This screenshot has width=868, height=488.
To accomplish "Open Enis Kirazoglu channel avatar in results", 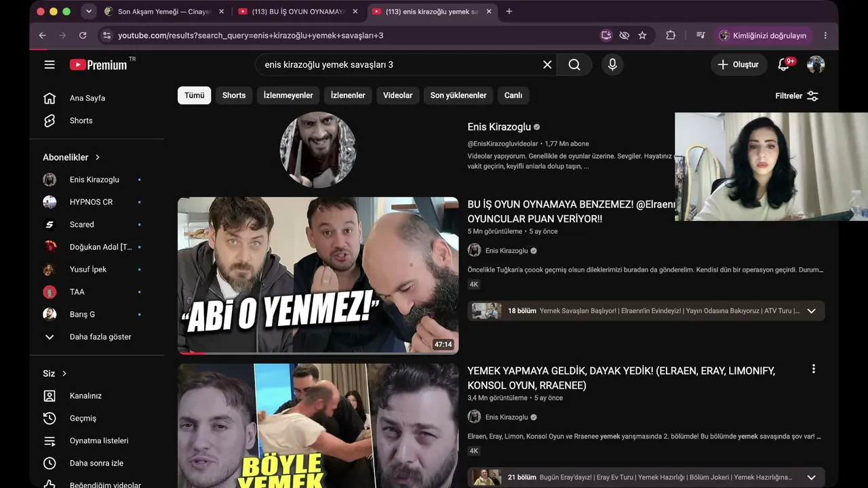I will (318, 150).
